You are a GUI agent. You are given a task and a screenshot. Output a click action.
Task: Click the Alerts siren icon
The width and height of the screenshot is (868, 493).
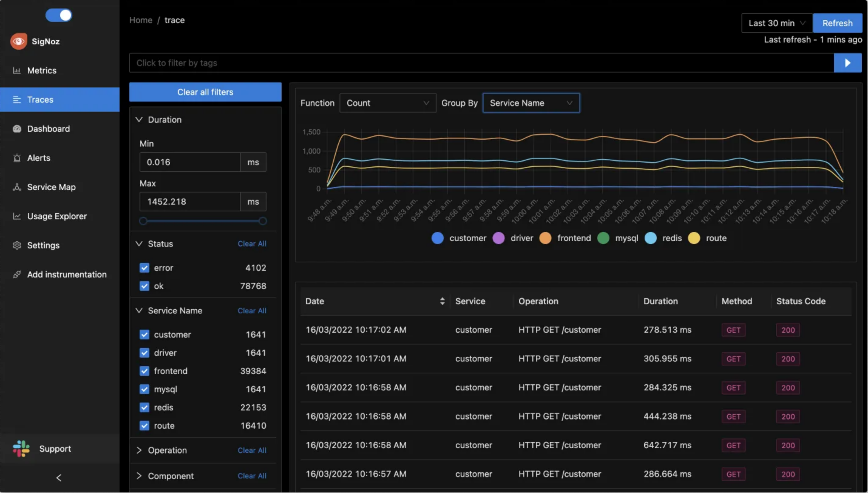pos(17,158)
